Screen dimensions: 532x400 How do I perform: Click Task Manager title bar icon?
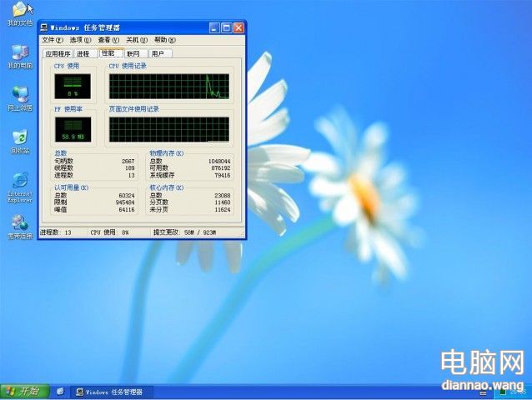click(44, 27)
